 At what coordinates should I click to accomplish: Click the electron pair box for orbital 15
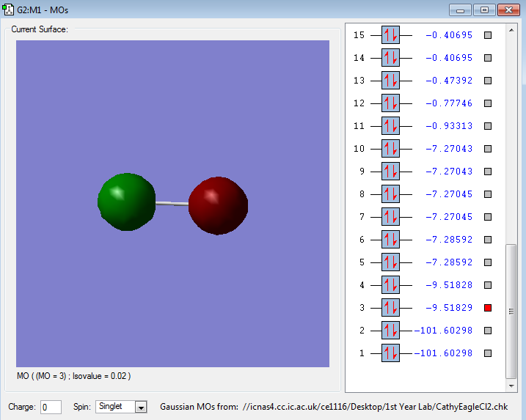click(390, 35)
